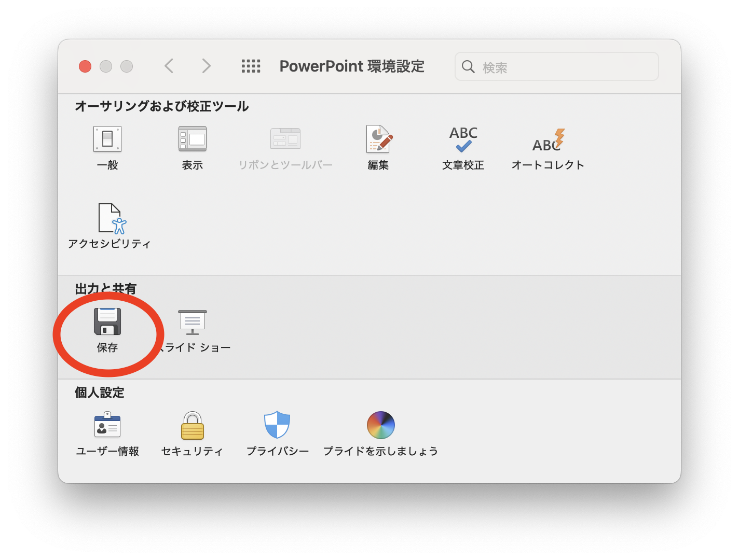This screenshot has width=739, height=560.
Task: Open オートコレクト AutoCorrect settings
Action: coord(548,139)
